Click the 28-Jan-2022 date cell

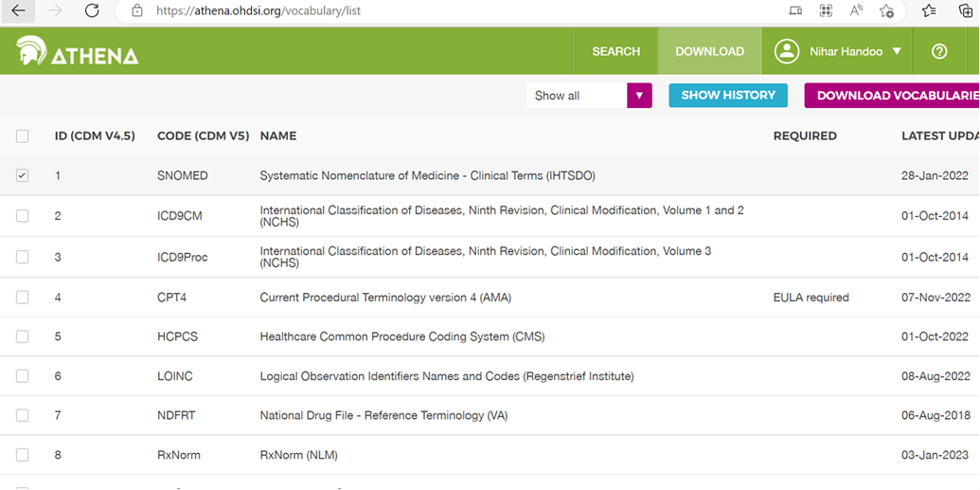point(935,176)
